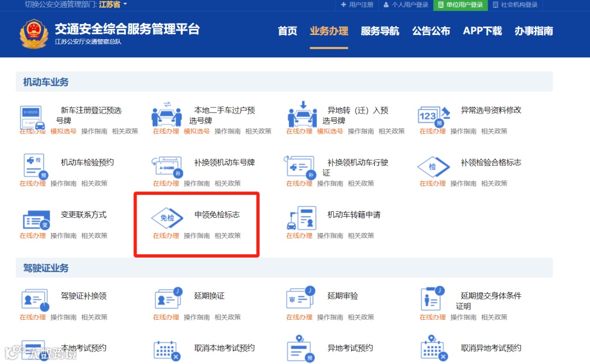Screen dimensions: 590x364
Task: Click 操作指南 under 异常选号资料修改
Action: pyautogui.click(x=463, y=131)
